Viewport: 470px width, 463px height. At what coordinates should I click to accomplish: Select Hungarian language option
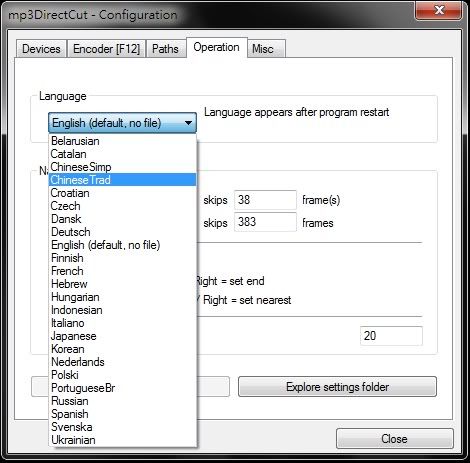[x=122, y=297]
